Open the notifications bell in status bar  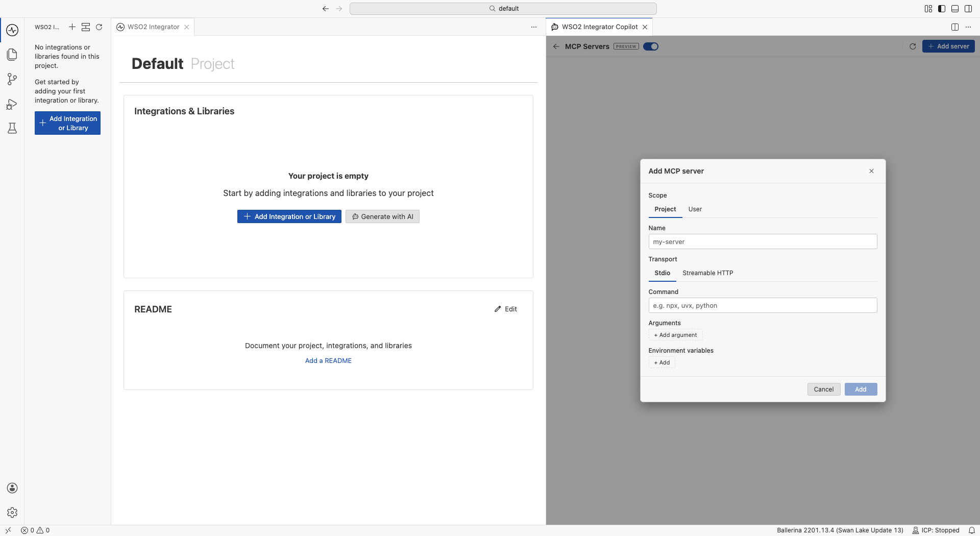(x=972, y=530)
